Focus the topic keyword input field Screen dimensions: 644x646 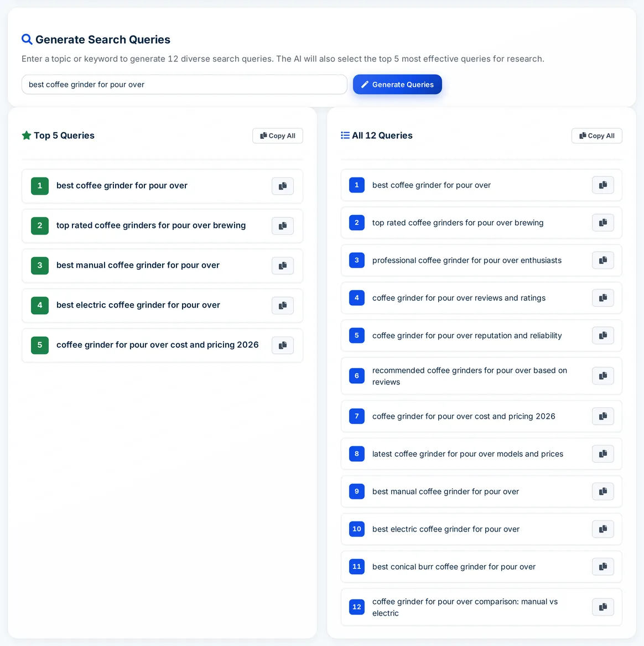[x=184, y=85]
